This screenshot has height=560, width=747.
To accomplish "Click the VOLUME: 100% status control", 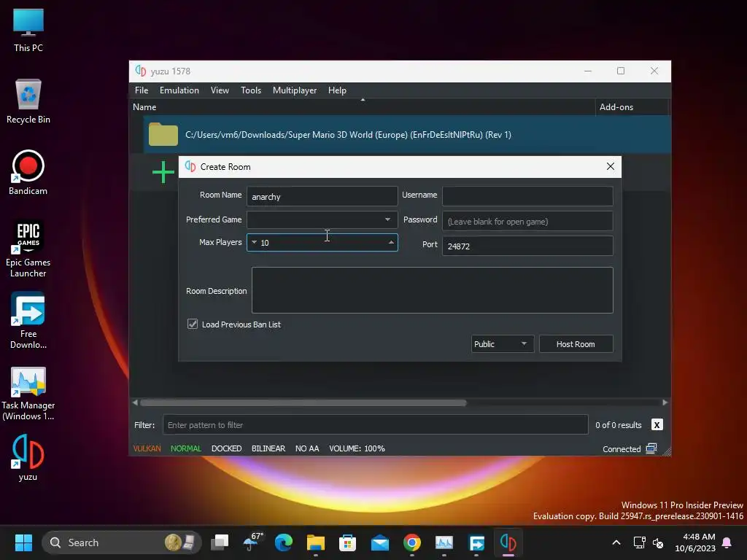I will click(x=357, y=448).
